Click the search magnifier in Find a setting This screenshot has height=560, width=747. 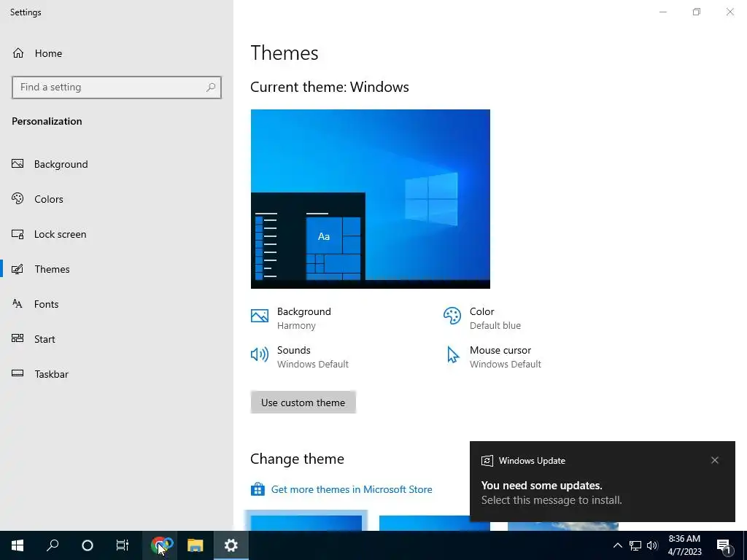tap(211, 87)
